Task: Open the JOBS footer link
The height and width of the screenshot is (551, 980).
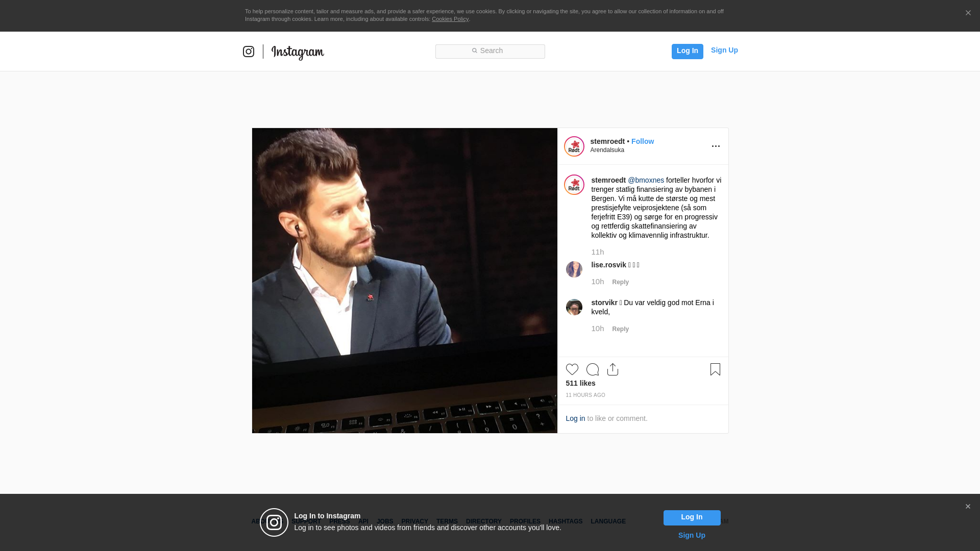Action: click(385, 521)
